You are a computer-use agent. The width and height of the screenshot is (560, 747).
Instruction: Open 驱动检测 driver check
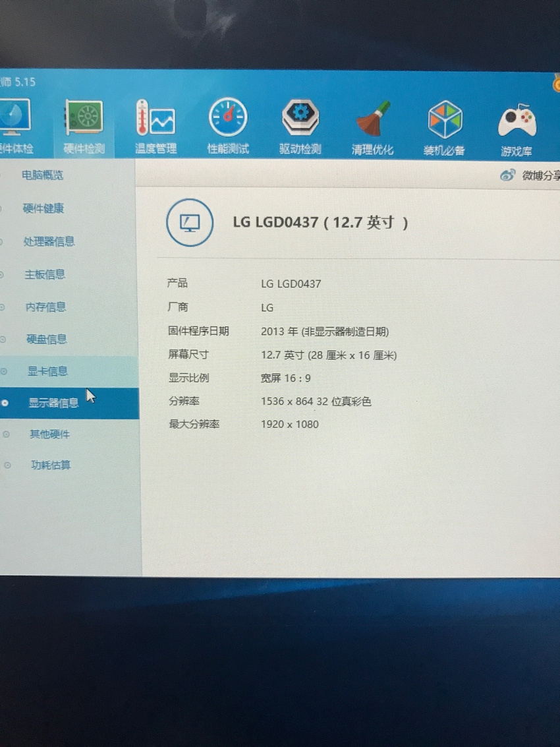(x=300, y=127)
